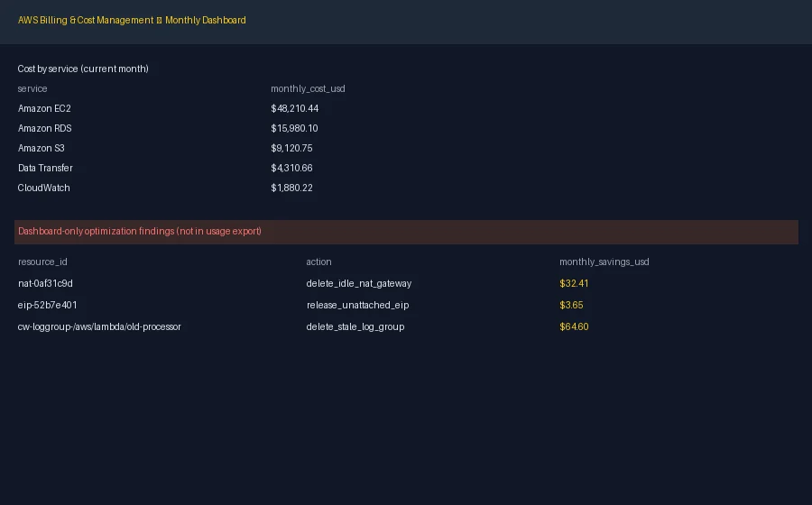Select the Amazon RDS service label
This screenshot has height=505, width=812.
[44, 128]
